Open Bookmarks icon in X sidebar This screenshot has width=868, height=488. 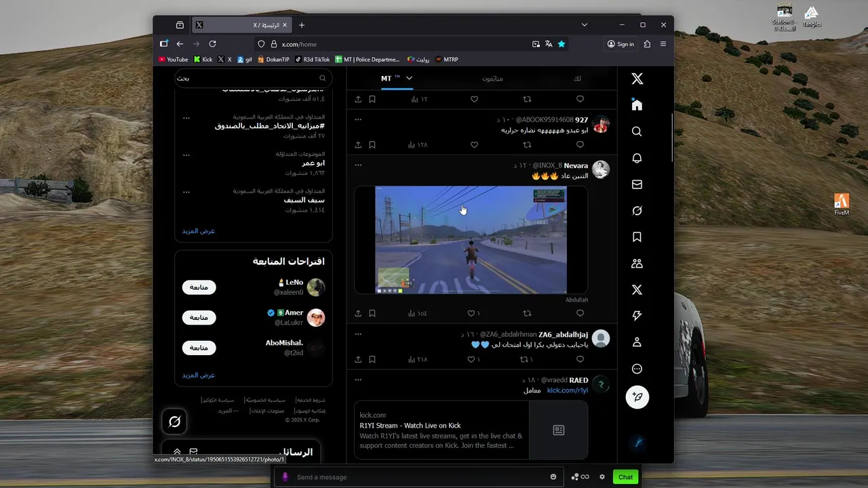pyautogui.click(x=637, y=237)
